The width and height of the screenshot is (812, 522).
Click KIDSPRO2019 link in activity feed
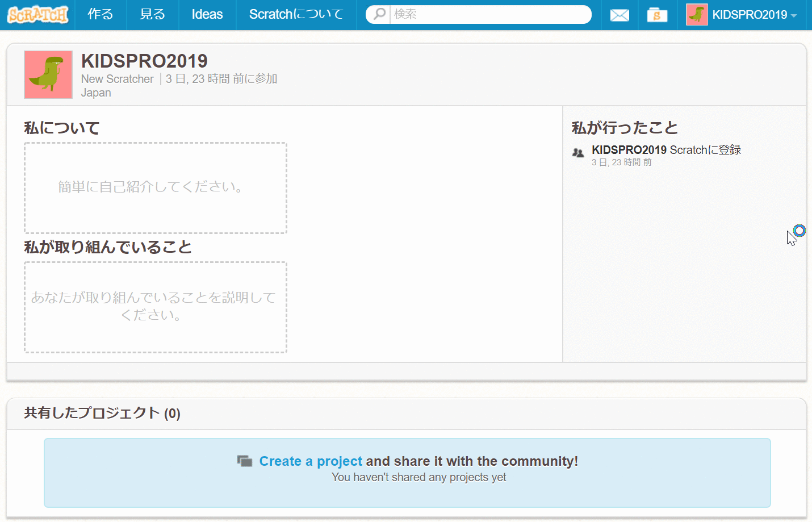pyautogui.click(x=629, y=150)
